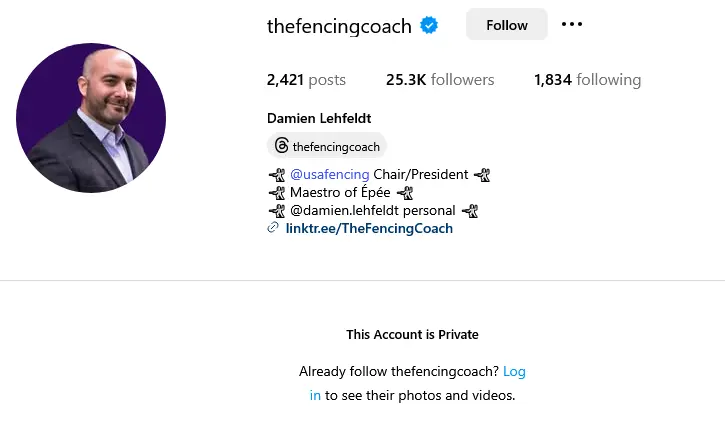Open the profile picture of Damien Lehfeldt
Image resolution: width=725 pixels, height=446 pixels.
click(91, 118)
